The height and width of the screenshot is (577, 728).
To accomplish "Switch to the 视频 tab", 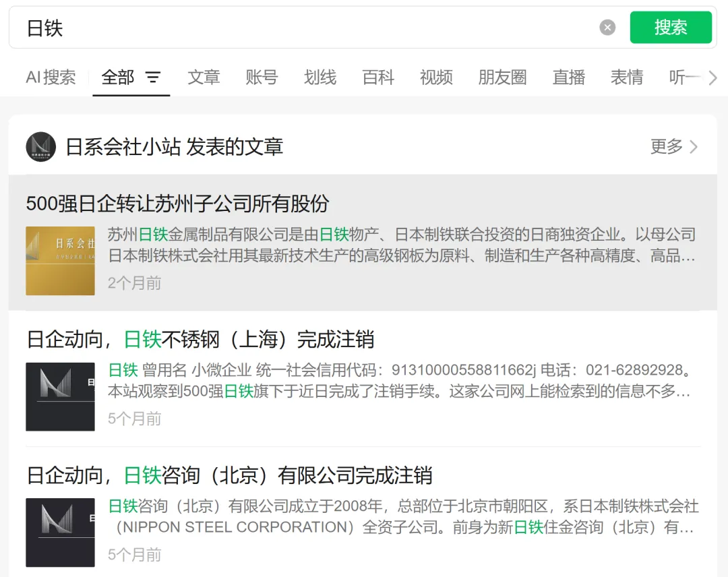I will click(436, 77).
